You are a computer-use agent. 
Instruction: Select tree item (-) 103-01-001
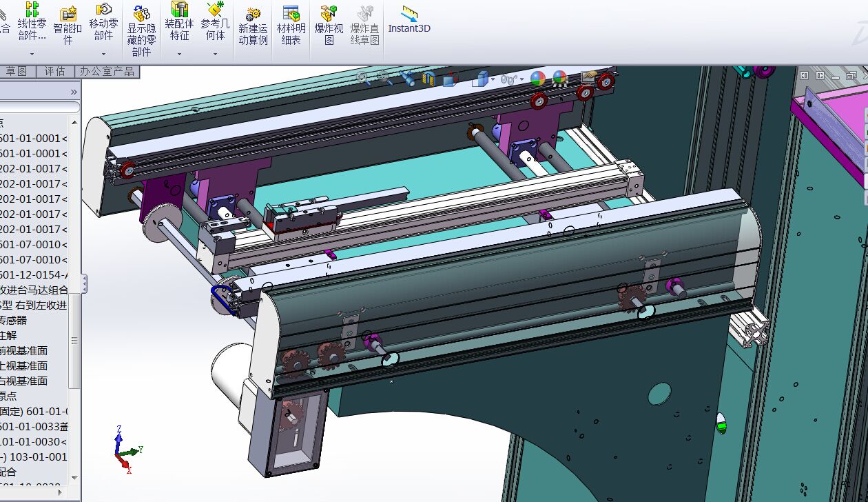(x=34, y=456)
